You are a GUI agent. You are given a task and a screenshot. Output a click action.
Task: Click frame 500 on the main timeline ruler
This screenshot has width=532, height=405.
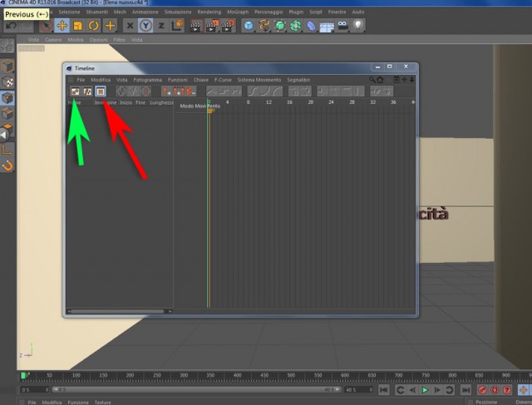[x=291, y=375]
